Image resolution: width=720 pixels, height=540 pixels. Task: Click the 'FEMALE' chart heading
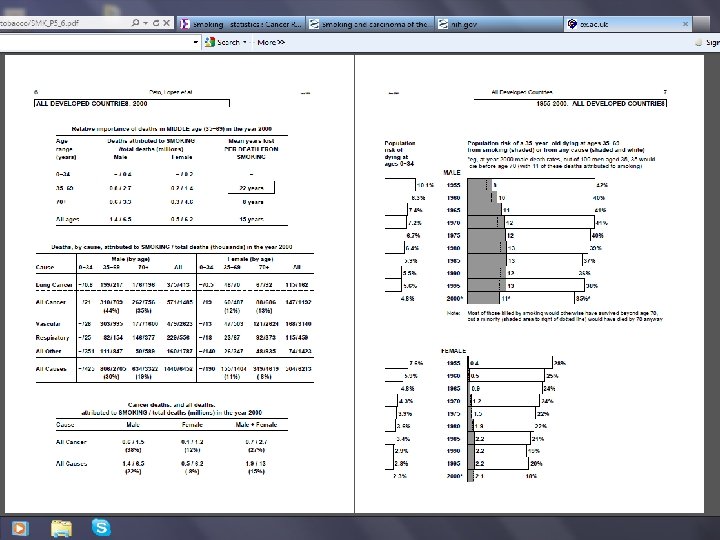point(454,351)
